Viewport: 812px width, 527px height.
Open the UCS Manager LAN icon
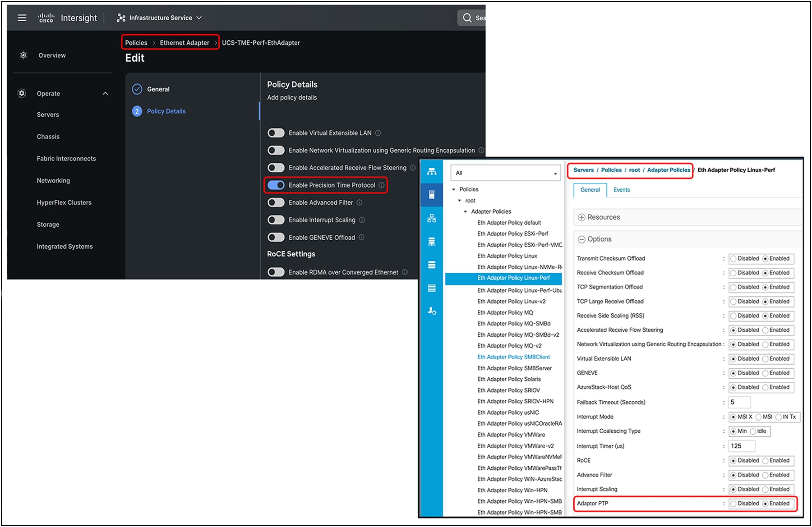[x=432, y=218]
